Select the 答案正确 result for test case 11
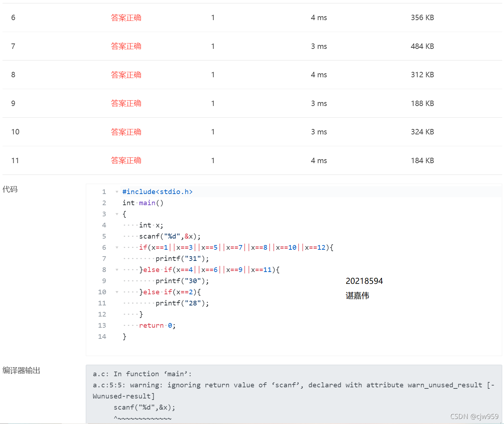Image resolution: width=504 pixels, height=424 pixels. [126, 161]
